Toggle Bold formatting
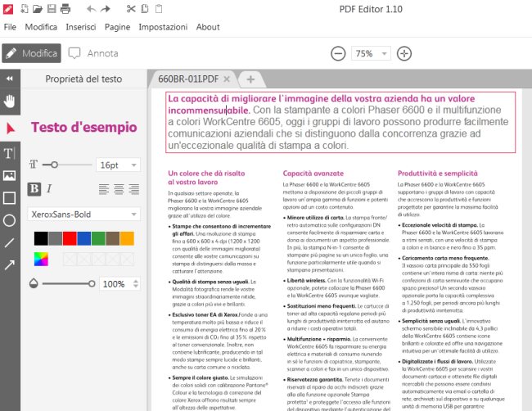Image resolution: width=532 pixels, height=411 pixels. [x=34, y=188]
